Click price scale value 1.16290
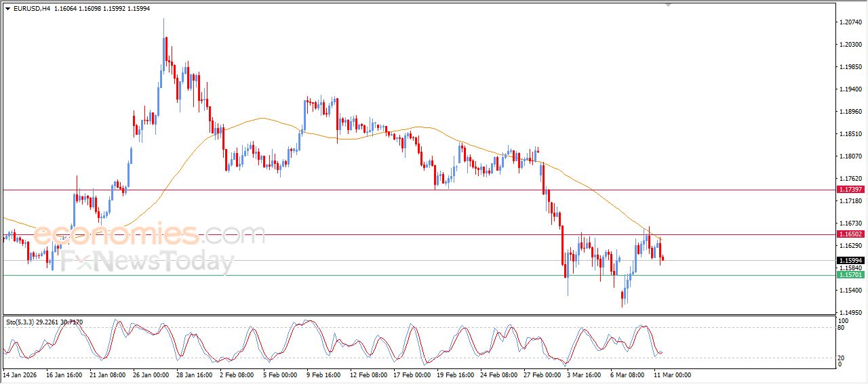868x384 pixels. pos(850,246)
